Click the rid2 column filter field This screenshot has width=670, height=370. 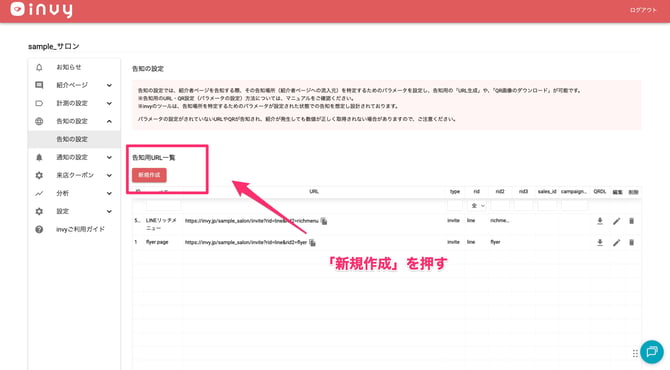tap(500, 206)
